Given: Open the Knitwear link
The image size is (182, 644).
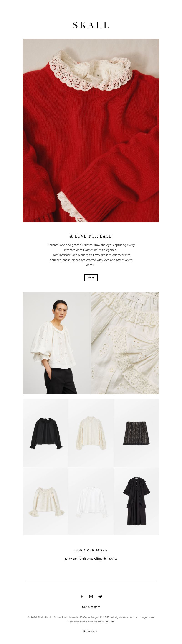Looking at the screenshot, I should [71, 559].
